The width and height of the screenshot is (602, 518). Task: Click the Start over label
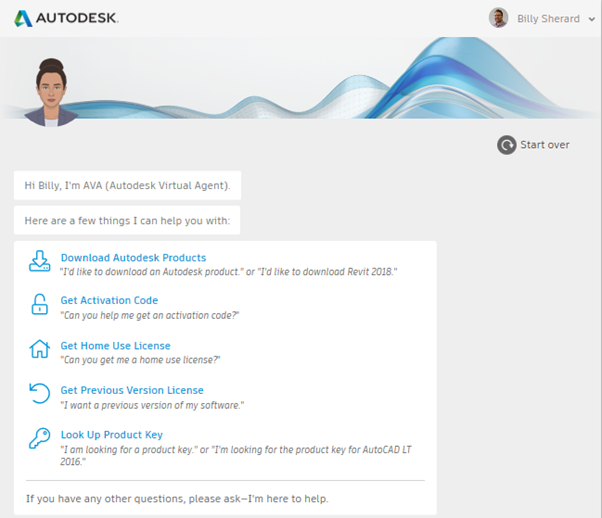pos(545,145)
